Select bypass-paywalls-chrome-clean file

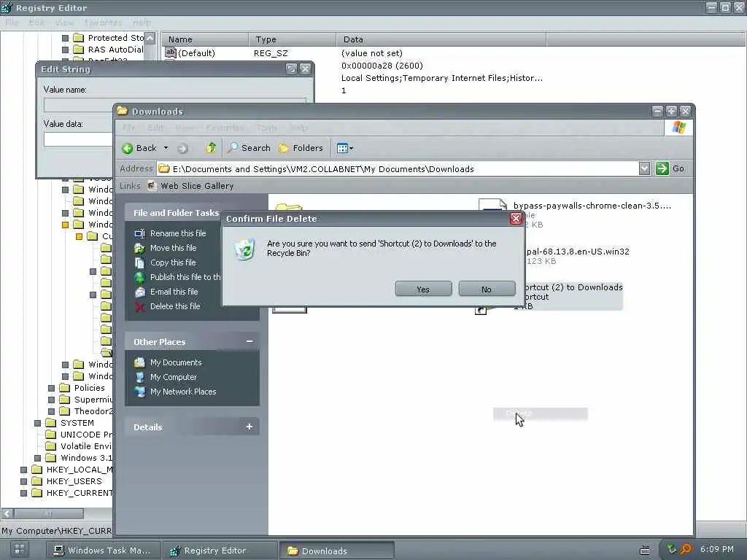[592, 206]
